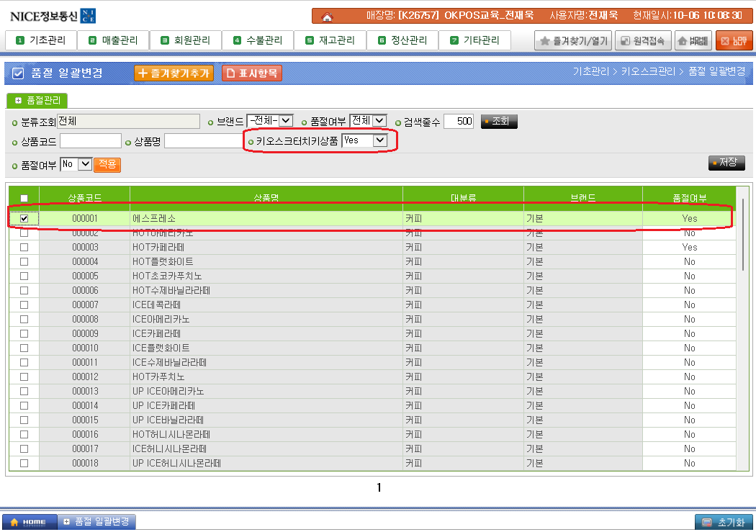Check the box for product 000003 HOT카페라떼

tap(24, 247)
